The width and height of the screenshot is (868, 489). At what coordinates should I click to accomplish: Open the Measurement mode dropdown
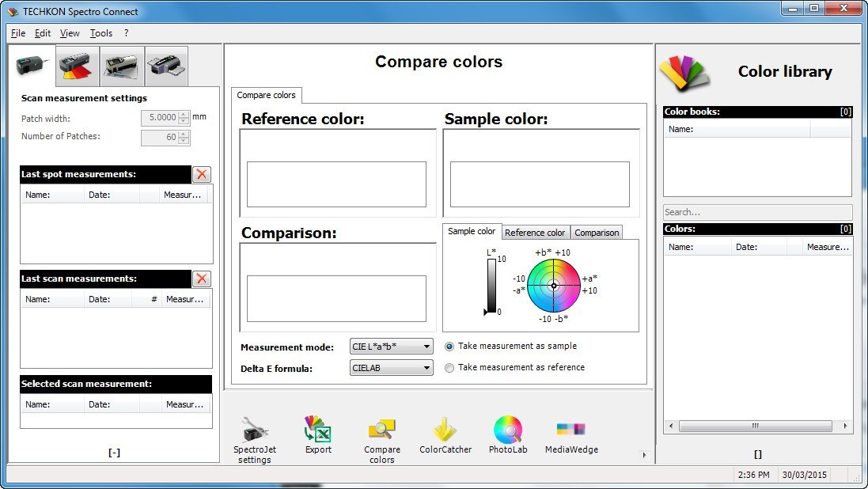click(392, 347)
